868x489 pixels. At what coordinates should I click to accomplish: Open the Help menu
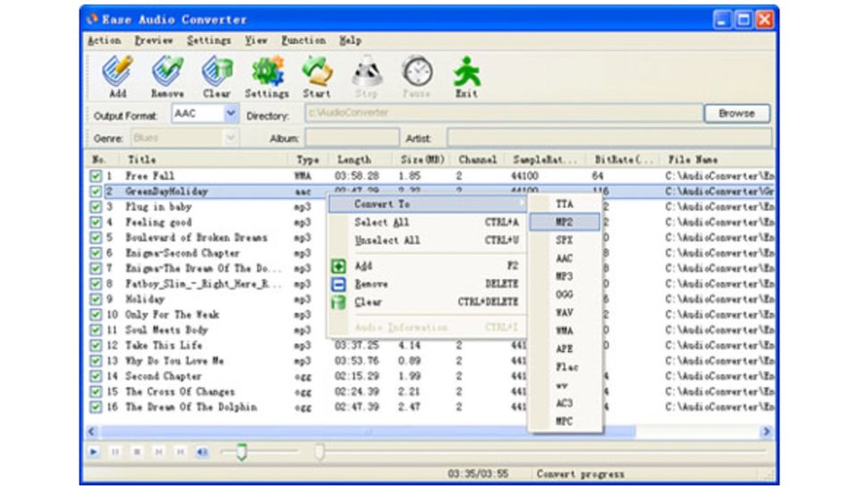point(350,40)
